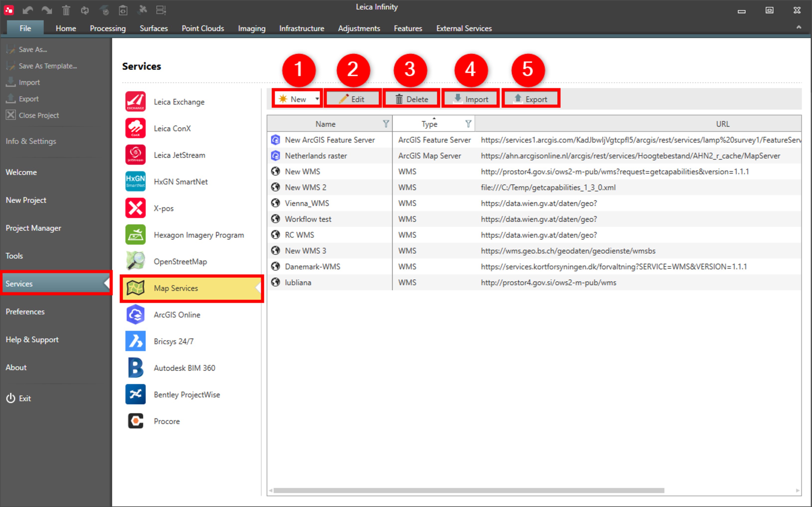
Task: Click the Type column header text
Action: coord(429,124)
